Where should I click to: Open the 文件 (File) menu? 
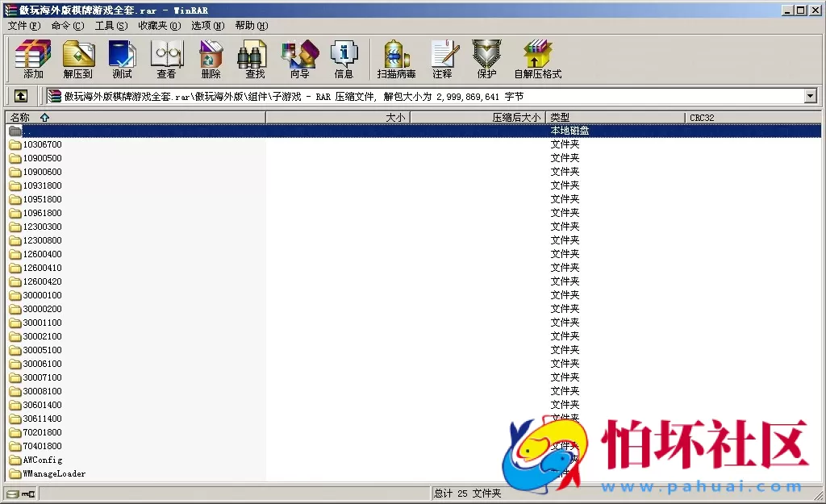tap(23, 26)
